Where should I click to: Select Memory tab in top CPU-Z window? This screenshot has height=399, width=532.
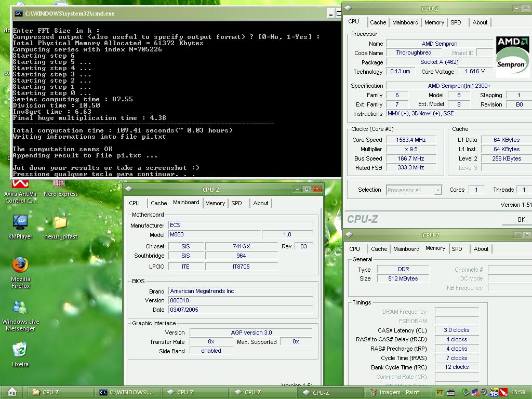point(434,22)
